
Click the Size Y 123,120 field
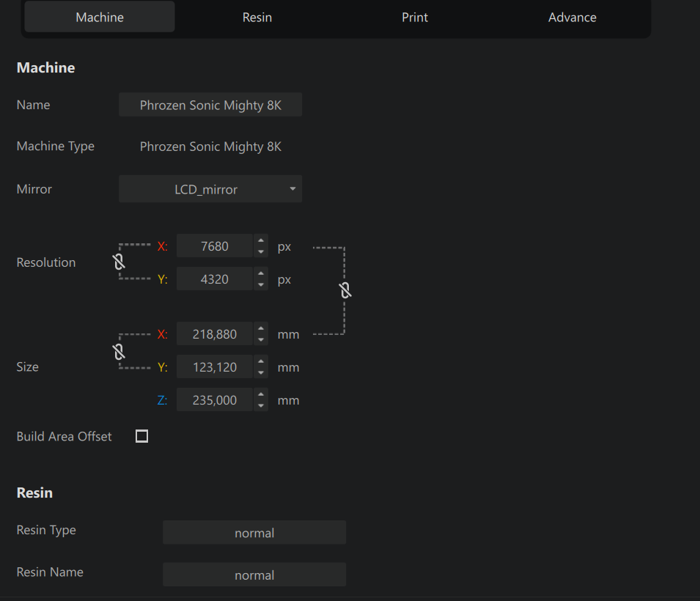[x=215, y=367]
